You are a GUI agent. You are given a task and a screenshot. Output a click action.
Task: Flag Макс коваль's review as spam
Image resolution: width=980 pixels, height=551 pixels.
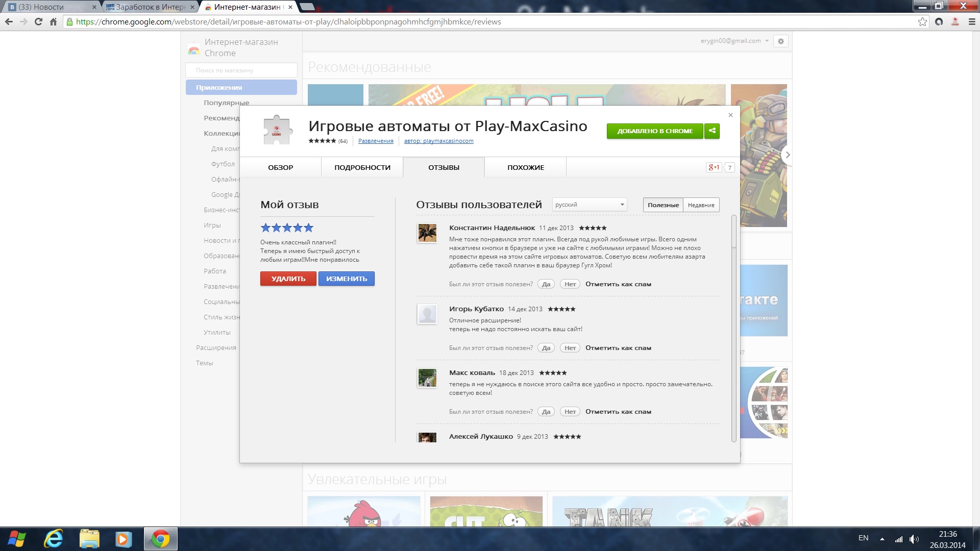(x=618, y=412)
